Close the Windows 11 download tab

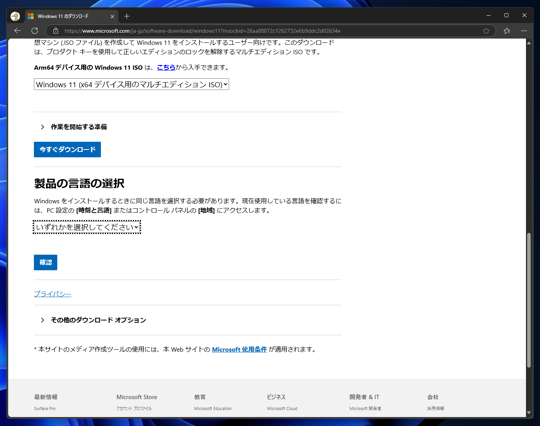112,16
